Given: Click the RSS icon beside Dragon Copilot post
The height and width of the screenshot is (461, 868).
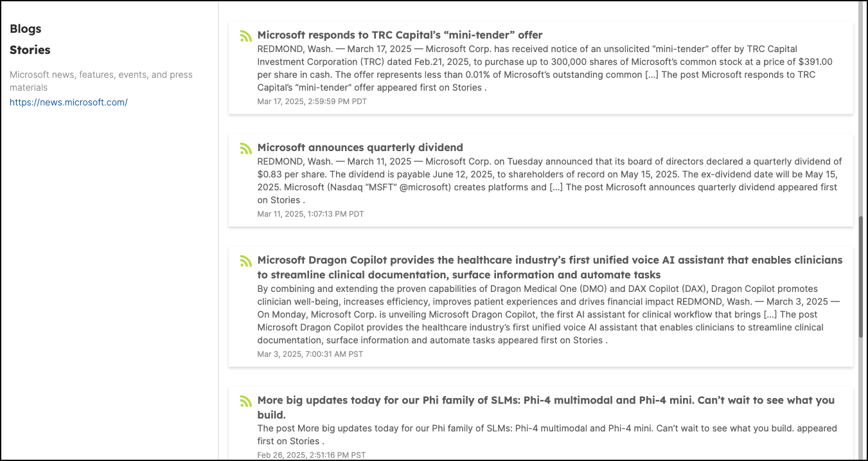Looking at the screenshot, I should tap(245, 261).
